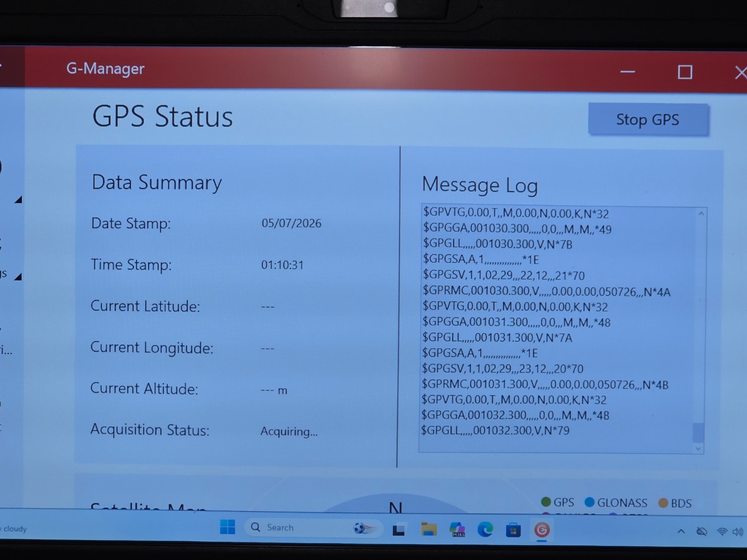The height and width of the screenshot is (560, 747).
Task: Open Task View from the taskbar
Action: (398, 530)
